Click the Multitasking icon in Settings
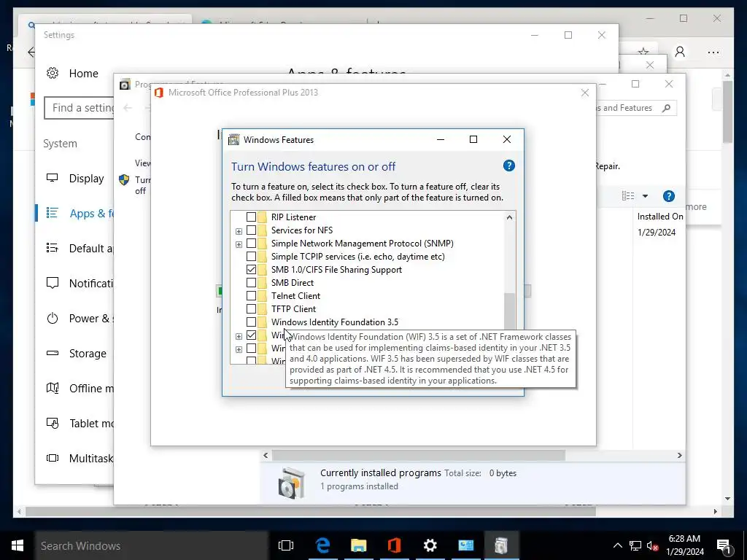747x560 pixels. coord(53,458)
